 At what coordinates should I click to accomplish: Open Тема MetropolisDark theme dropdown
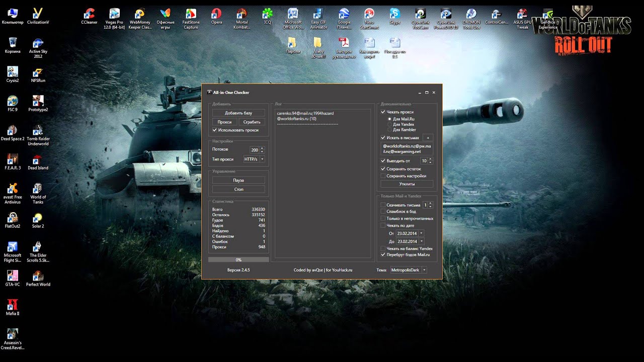coord(425,270)
